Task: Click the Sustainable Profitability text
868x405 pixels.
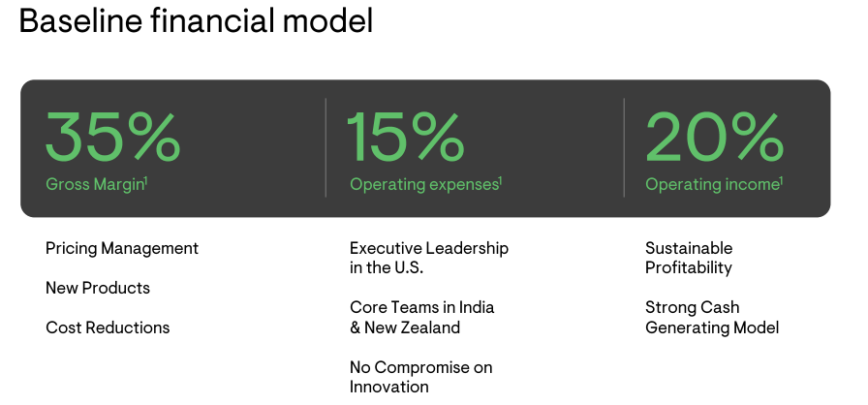Action: [689, 258]
